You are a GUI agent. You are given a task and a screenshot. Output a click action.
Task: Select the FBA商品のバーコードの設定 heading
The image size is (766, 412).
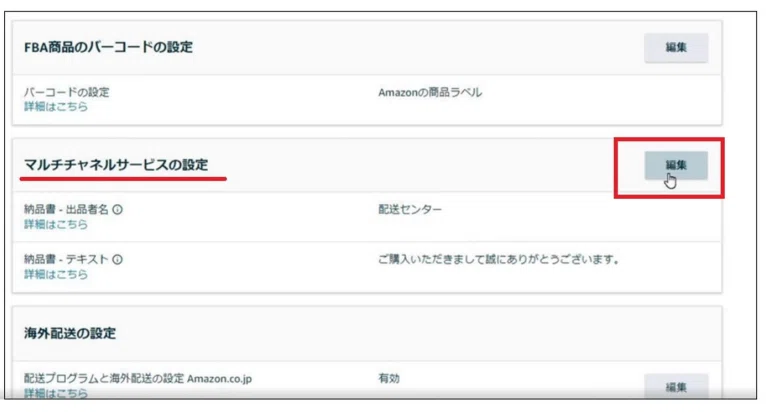[108, 47]
